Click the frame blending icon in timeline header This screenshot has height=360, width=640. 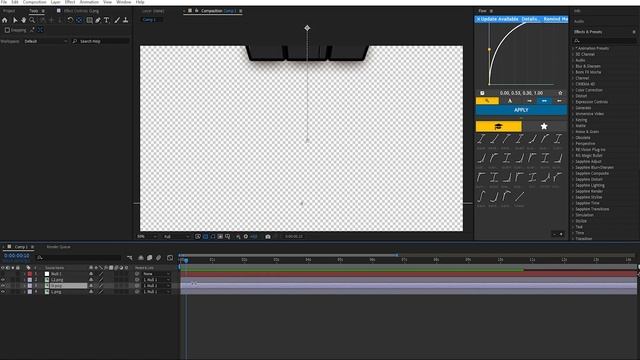pyautogui.click(x=149, y=258)
